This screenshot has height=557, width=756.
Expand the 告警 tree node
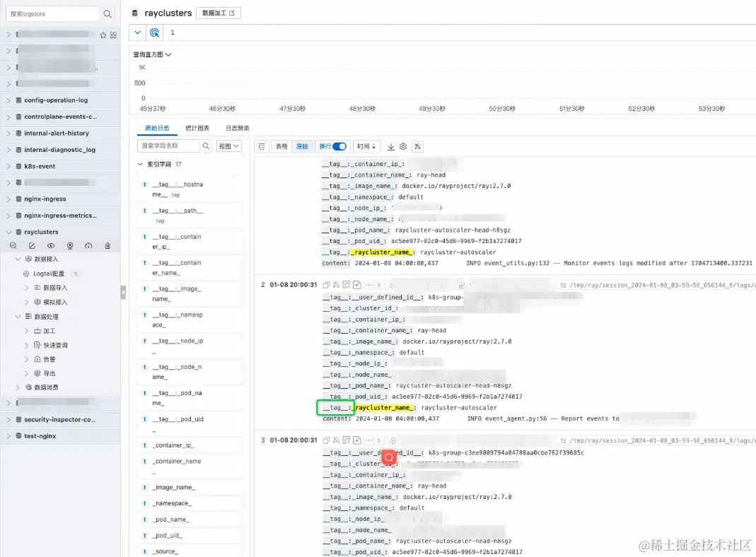point(26,360)
